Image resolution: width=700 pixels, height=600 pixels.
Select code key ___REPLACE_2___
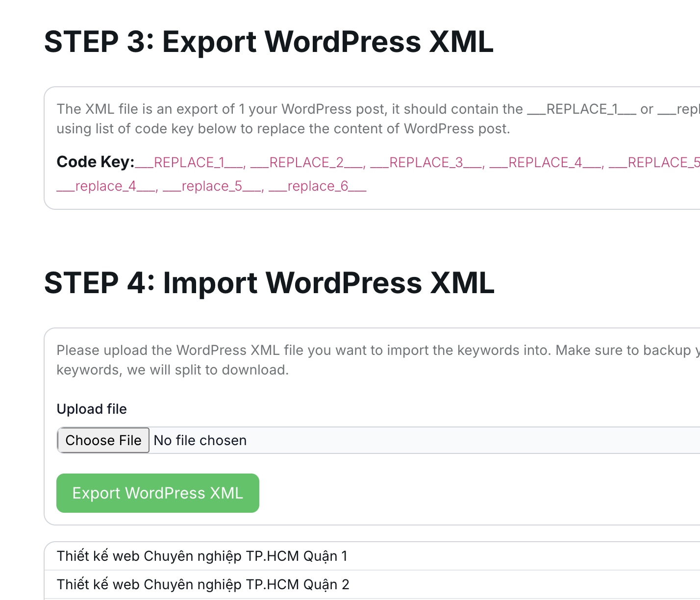(x=307, y=163)
